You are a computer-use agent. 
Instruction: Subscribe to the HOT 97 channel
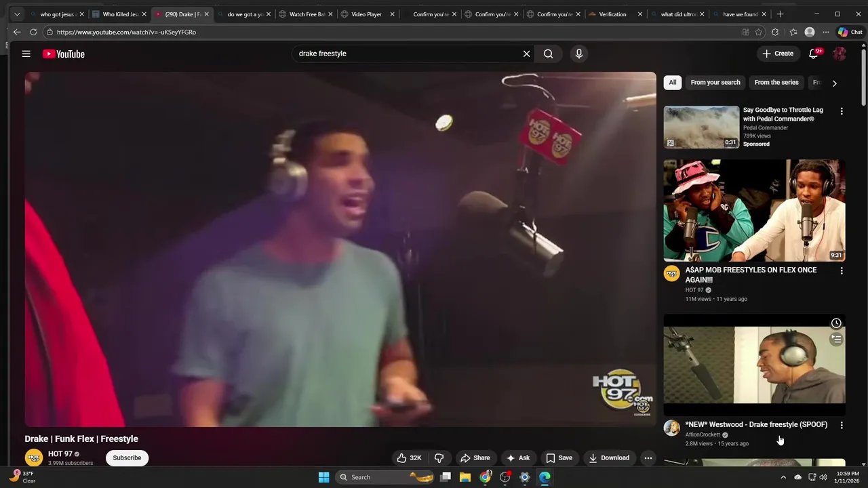(x=127, y=458)
